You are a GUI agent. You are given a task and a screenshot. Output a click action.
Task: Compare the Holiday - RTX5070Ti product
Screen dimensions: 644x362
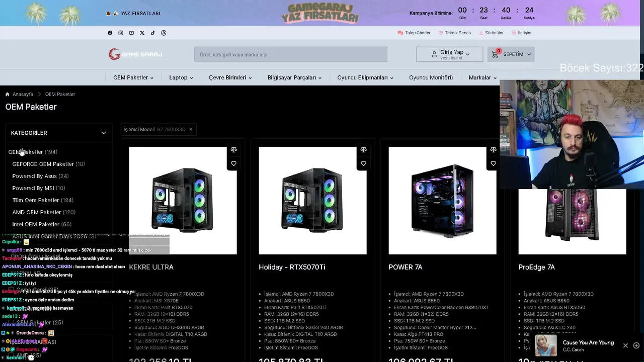363,150
